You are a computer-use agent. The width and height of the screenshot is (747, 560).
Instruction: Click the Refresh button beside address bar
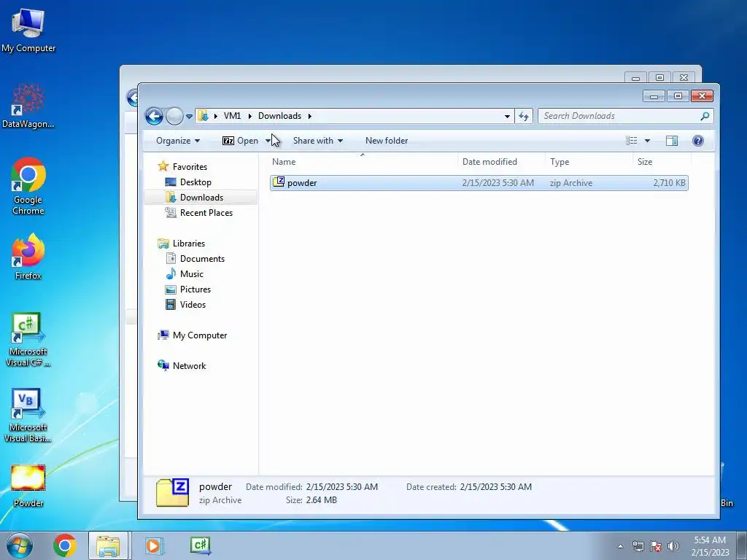[x=524, y=116]
